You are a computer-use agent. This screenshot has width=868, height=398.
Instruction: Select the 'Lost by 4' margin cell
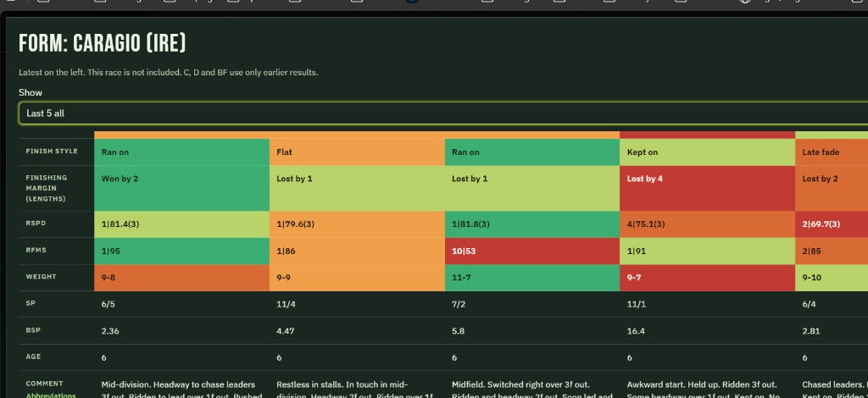(x=707, y=189)
